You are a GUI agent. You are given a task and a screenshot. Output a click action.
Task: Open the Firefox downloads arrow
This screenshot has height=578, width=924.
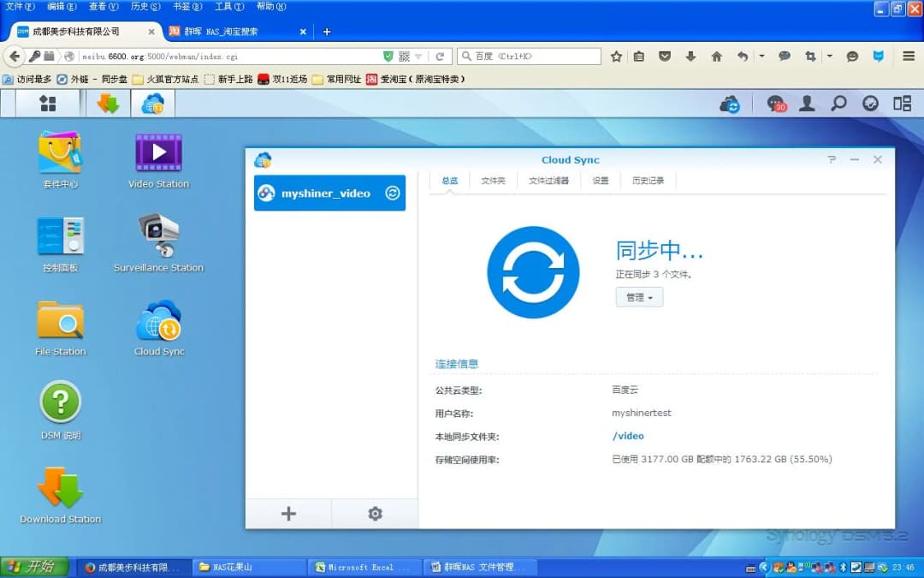pos(690,57)
